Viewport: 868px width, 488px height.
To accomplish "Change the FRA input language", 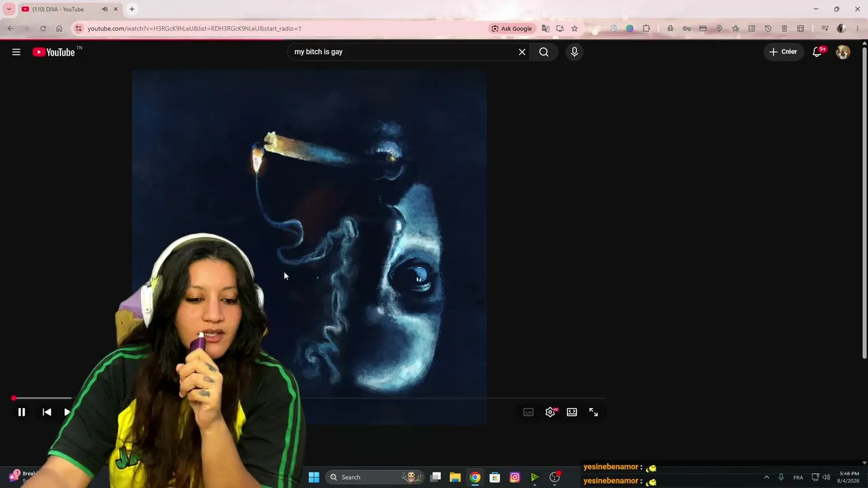I will [798, 477].
